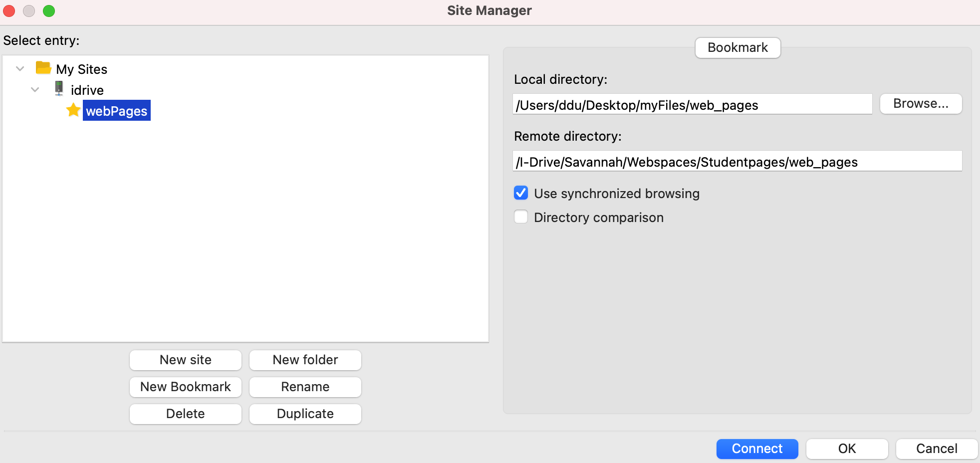The image size is (980, 463).
Task: Click the Local directory path field
Action: click(x=693, y=104)
